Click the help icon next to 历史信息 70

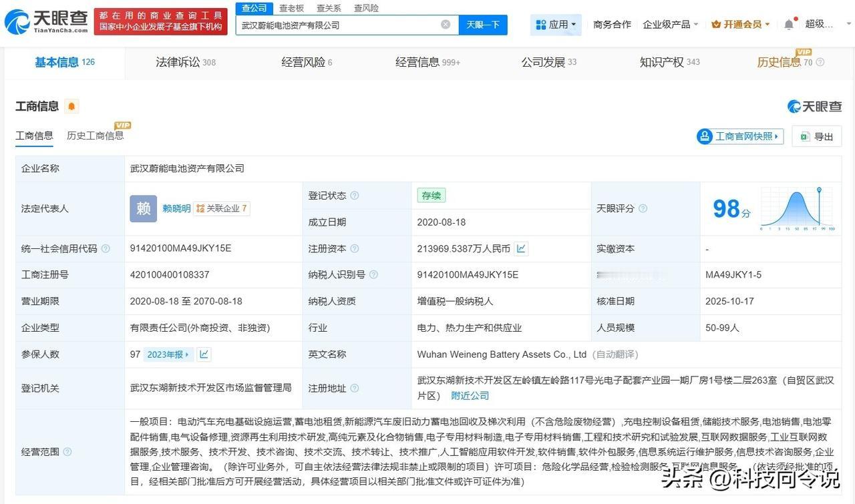pyautogui.click(x=820, y=62)
